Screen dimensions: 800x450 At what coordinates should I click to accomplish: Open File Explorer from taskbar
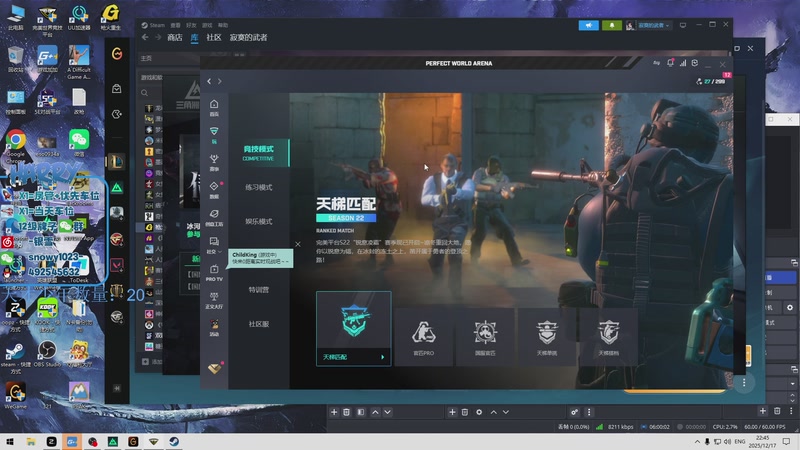31,442
